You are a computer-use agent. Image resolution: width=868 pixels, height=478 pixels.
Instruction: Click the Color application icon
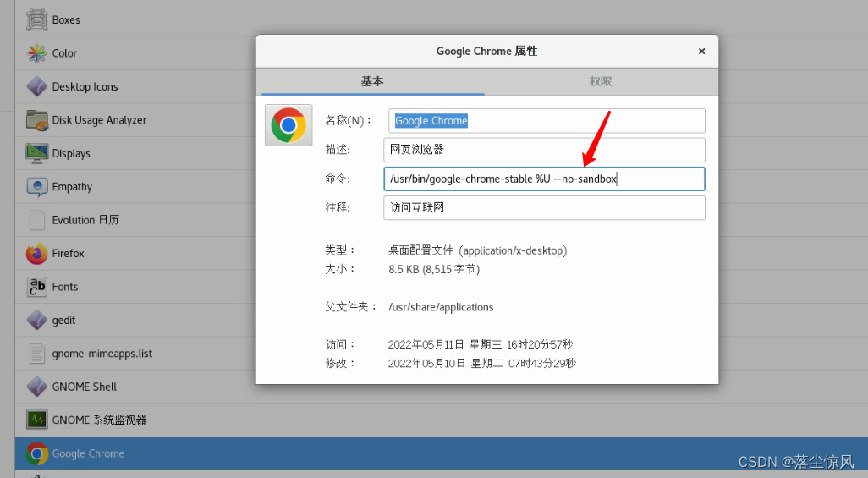[36, 53]
